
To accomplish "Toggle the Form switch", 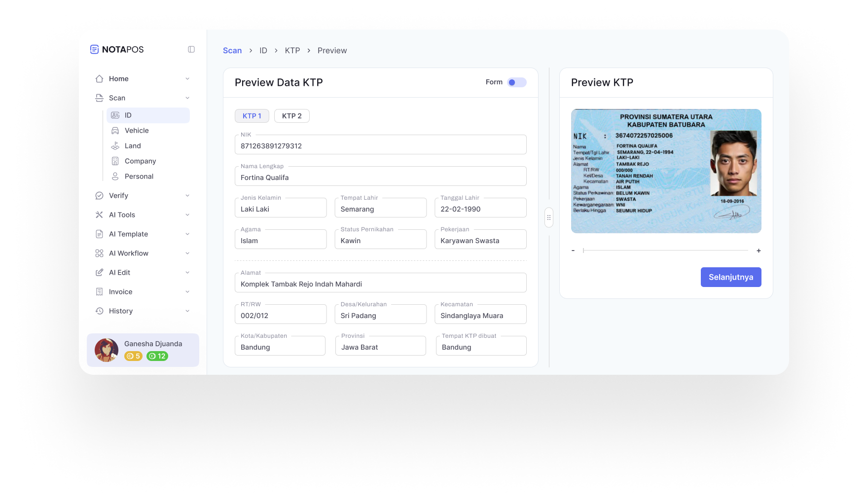I will pyautogui.click(x=516, y=82).
